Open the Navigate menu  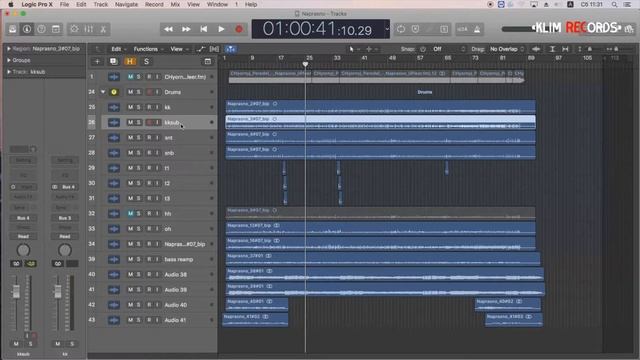point(126,4)
